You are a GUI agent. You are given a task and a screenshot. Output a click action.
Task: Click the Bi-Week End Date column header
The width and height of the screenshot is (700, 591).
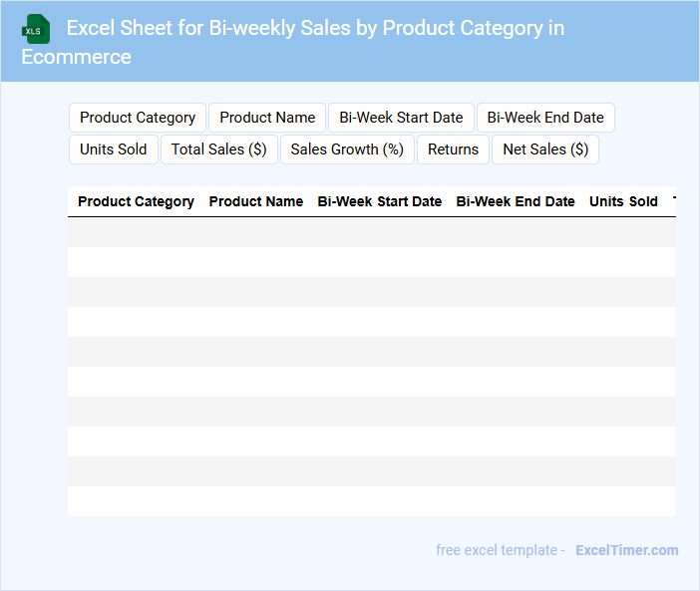pyautogui.click(x=516, y=201)
